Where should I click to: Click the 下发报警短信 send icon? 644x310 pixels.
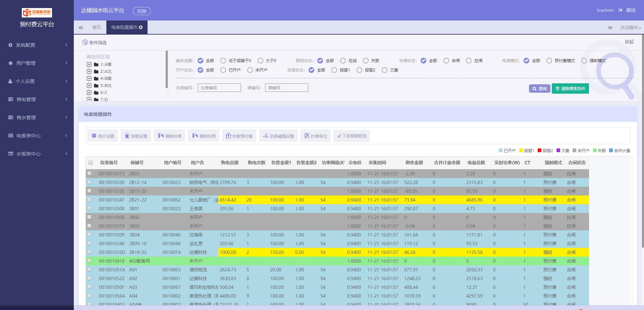339,136
